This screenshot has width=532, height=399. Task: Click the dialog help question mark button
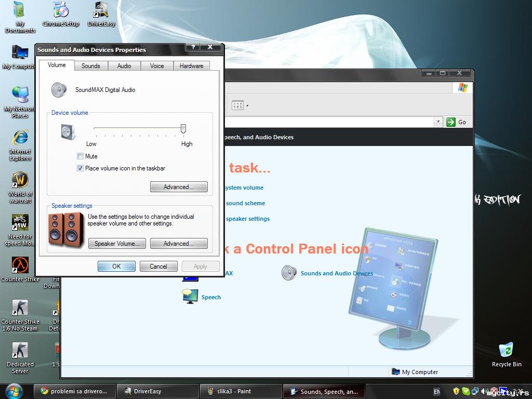(193, 47)
